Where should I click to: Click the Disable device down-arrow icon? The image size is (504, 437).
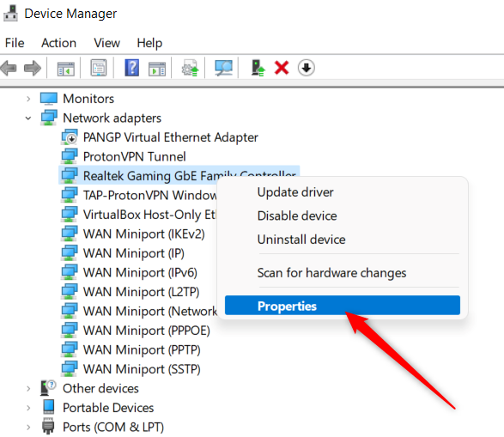(306, 68)
